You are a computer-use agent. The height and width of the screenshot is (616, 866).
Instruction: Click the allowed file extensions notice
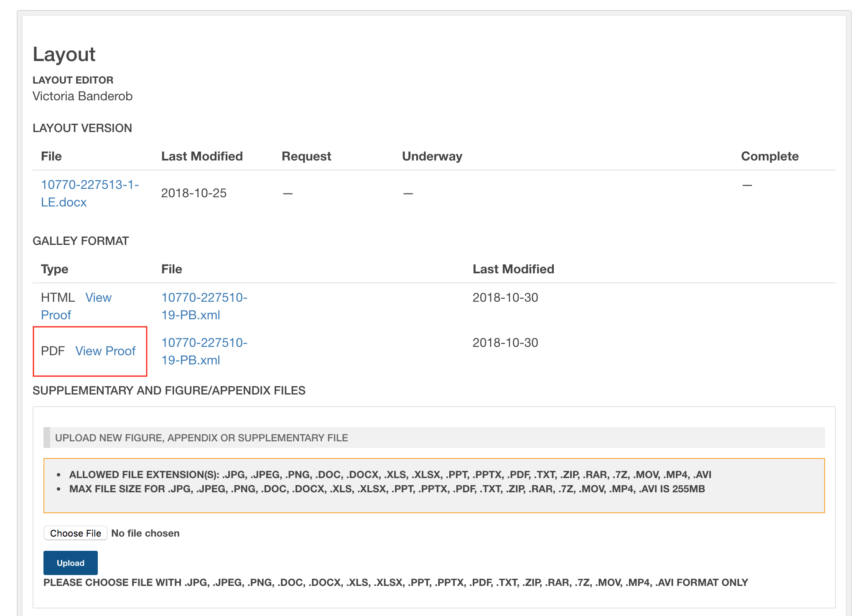[390, 475]
